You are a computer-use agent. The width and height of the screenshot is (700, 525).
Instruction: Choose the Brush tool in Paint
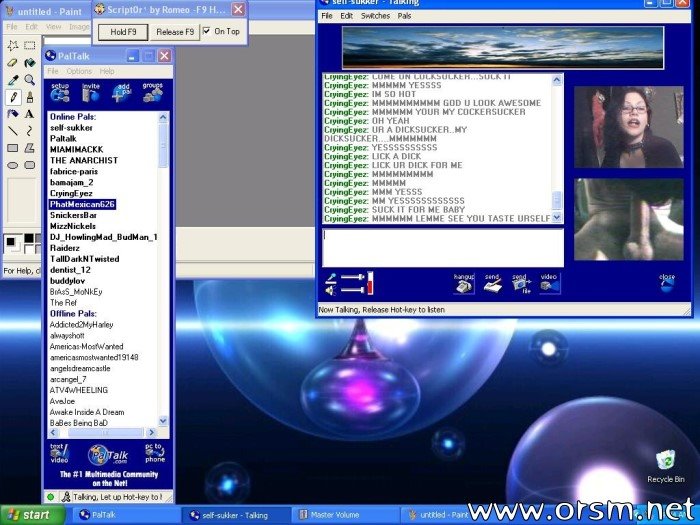29,97
